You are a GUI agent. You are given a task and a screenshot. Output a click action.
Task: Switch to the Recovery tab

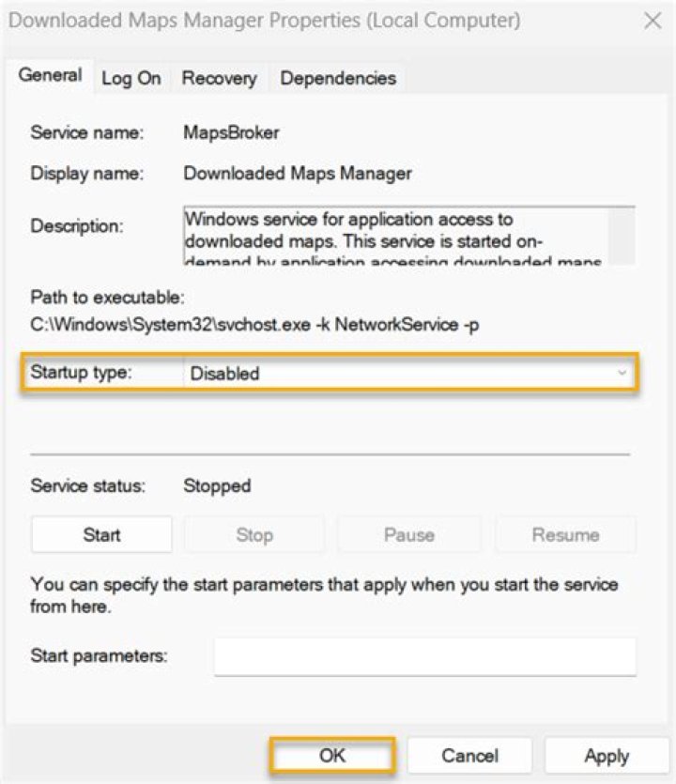219,79
